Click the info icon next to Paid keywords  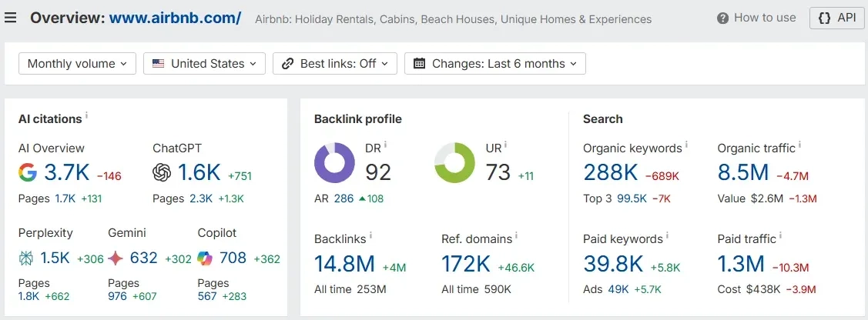pyautogui.click(x=667, y=236)
